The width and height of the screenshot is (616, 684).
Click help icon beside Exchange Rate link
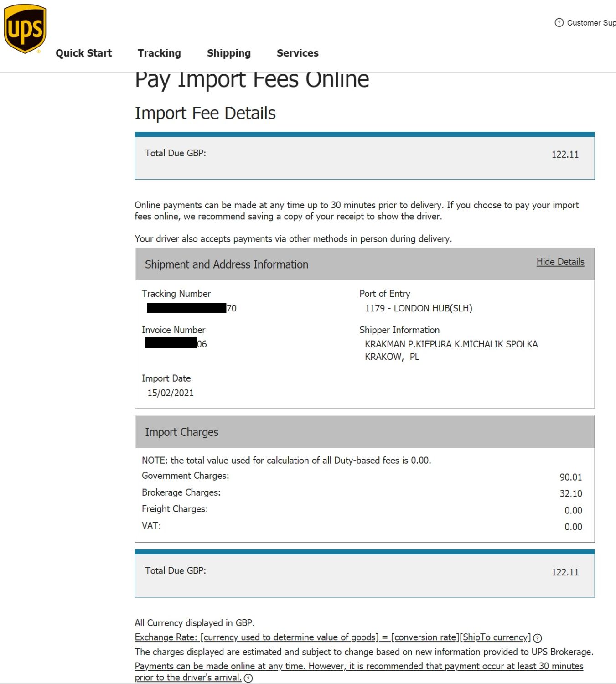tap(538, 638)
